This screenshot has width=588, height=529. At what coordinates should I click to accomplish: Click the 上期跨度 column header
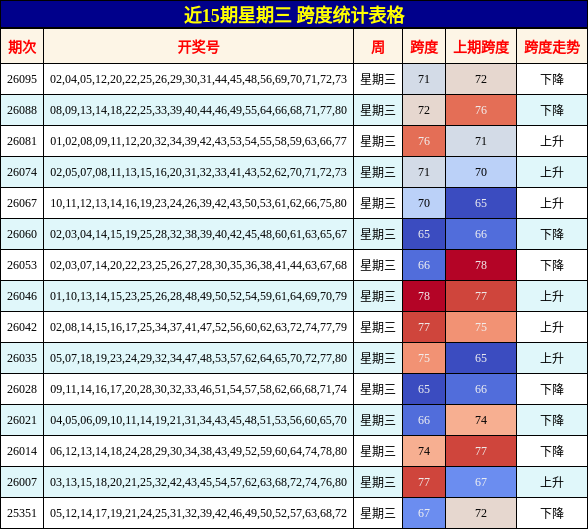pyautogui.click(x=481, y=47)
